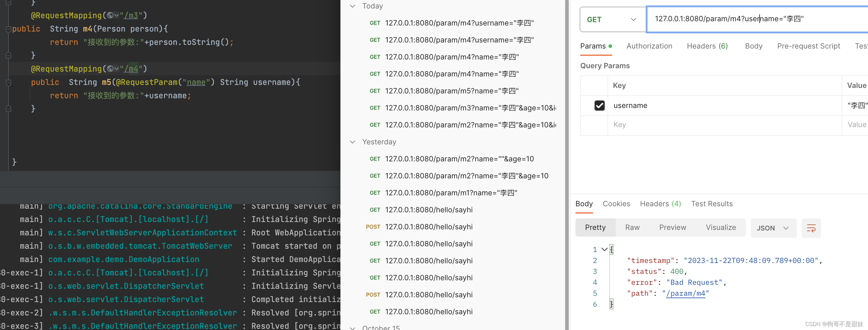This screenshot has height=330, width=868.
Task: Follow the /param/m4 link in response
Action: pyautogui.click(x=685, y=294)
